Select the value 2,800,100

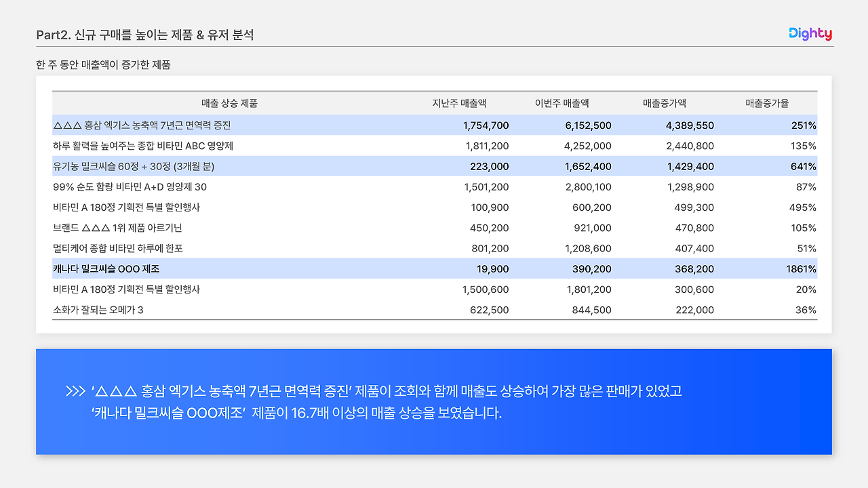point(589,186)
